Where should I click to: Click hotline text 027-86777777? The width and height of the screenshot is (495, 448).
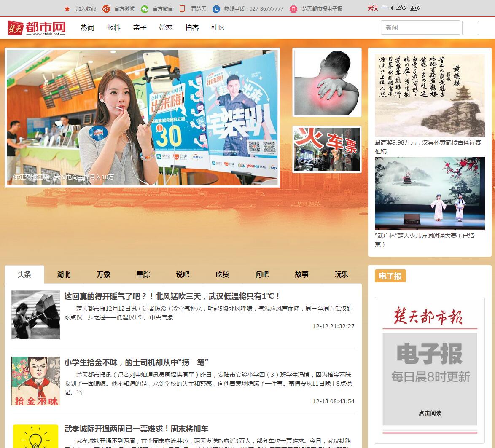click(267, 9)
